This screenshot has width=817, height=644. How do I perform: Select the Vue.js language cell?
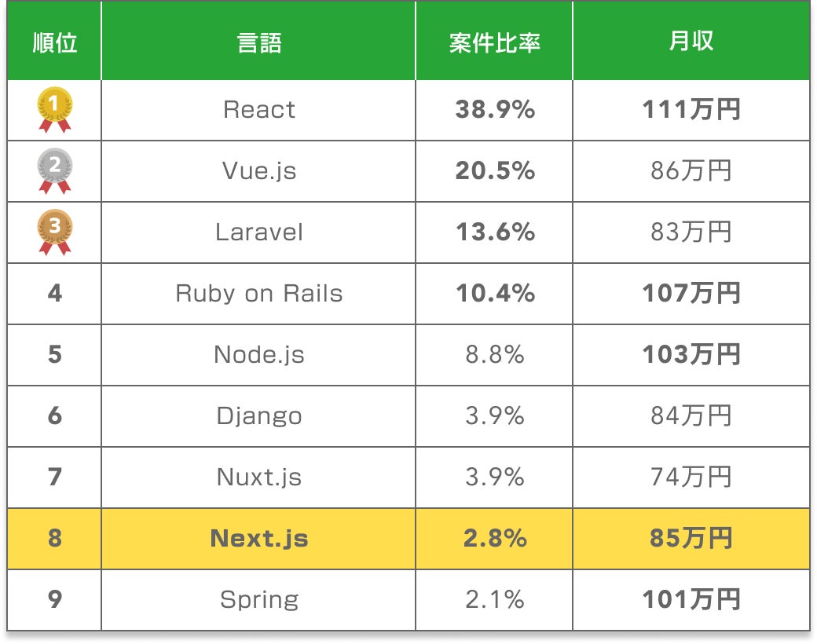(259, 171)
